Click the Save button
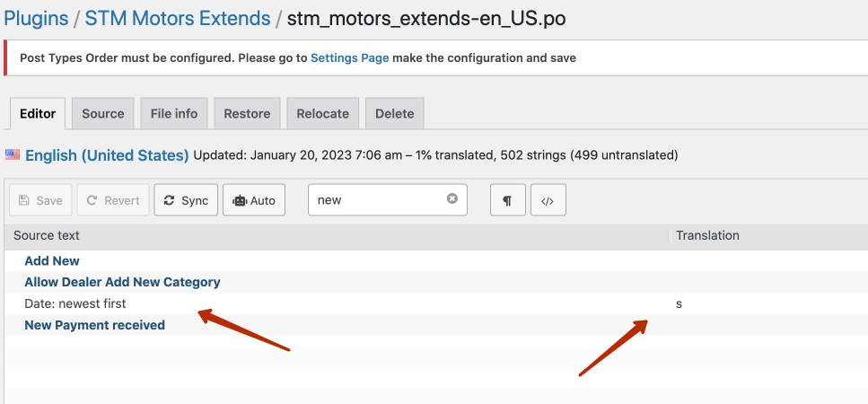The image size is (868, 404). [40, 200]
